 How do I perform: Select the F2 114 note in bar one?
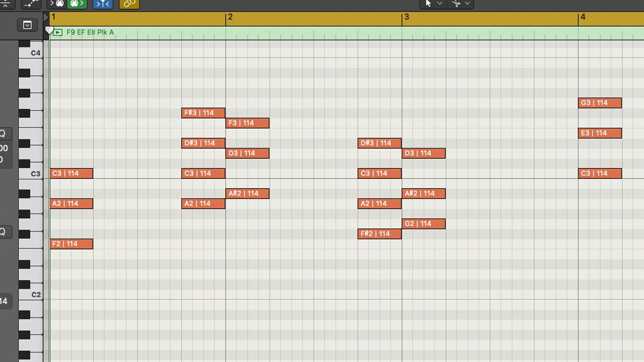71,243
